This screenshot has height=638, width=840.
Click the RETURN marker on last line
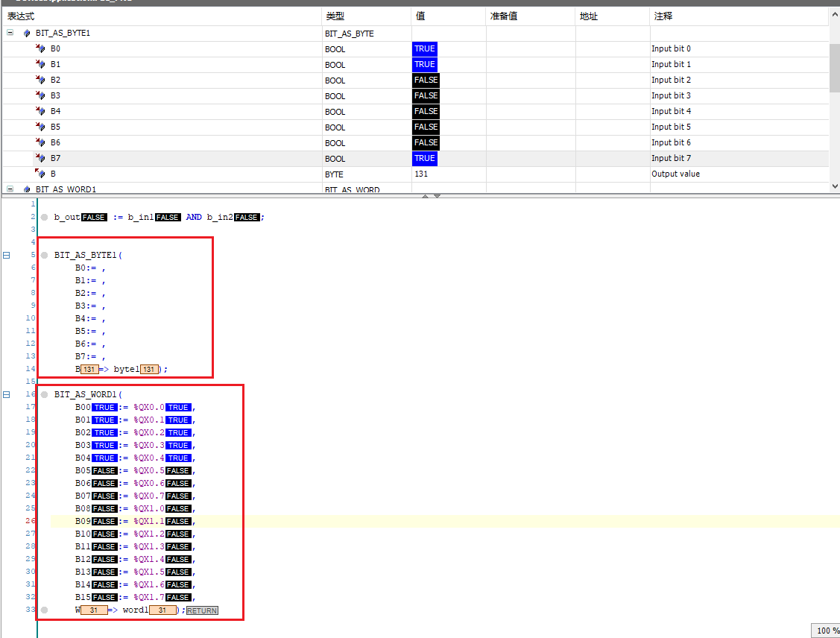pyautogui.click(x=202, y=610)
